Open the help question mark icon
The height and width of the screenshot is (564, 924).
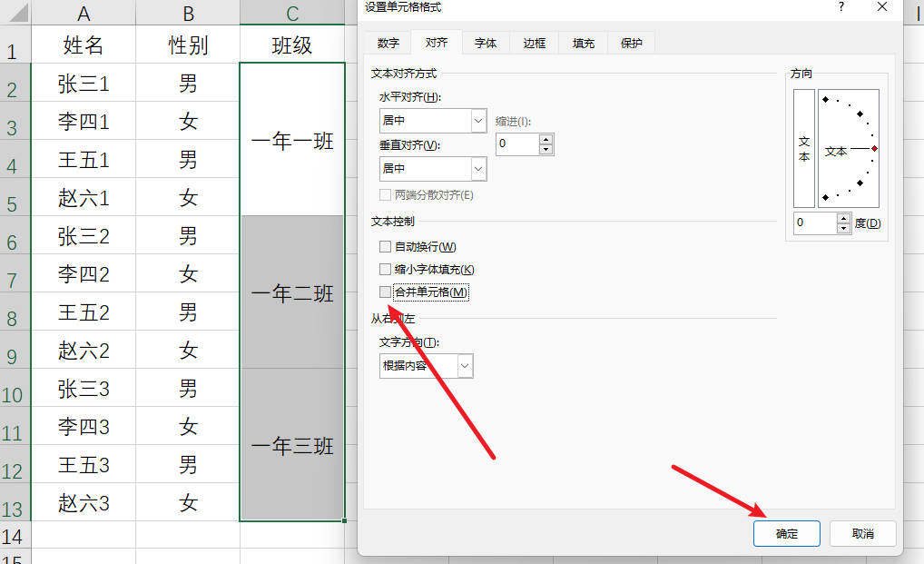pos(840,7)
